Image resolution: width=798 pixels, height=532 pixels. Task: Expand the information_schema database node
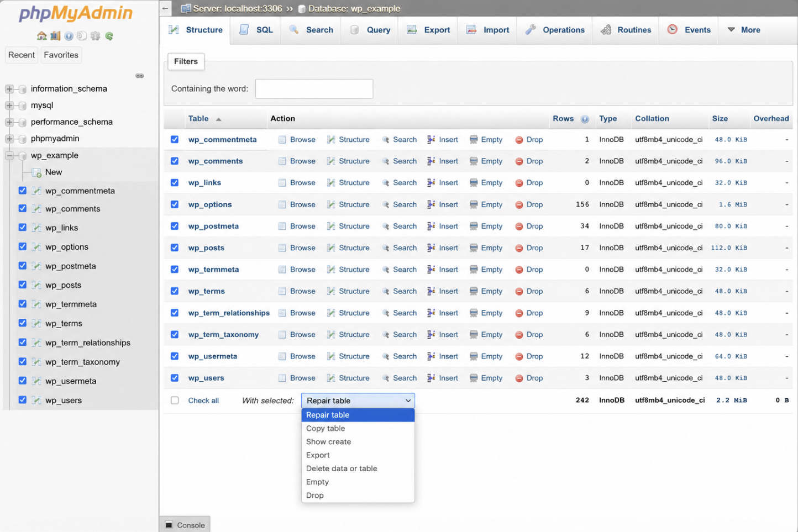(9, 89)
